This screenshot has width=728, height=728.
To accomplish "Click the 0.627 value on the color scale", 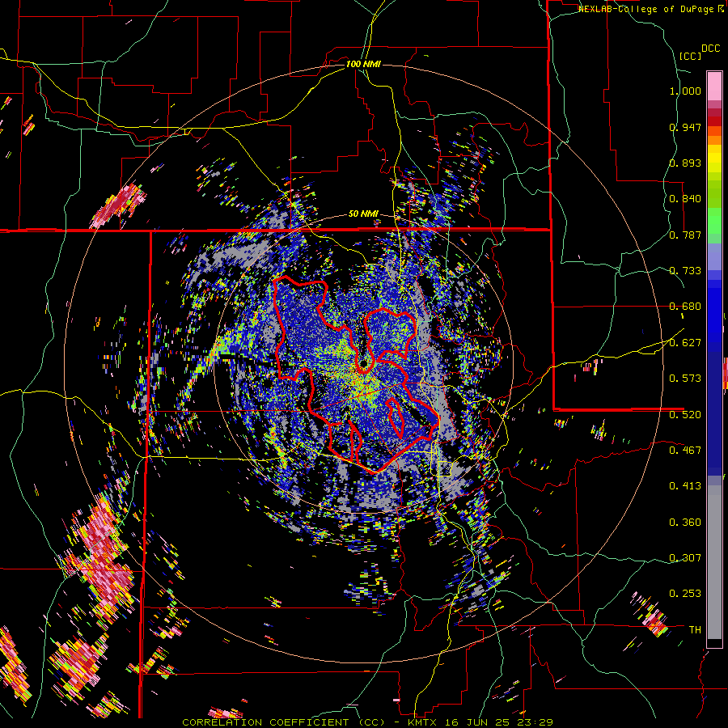I will point(685,343).
